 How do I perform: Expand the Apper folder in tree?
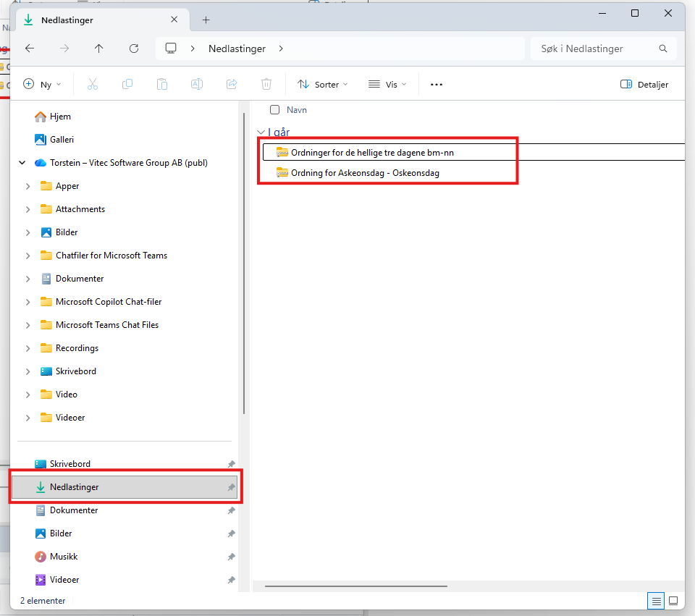(28, 186)
